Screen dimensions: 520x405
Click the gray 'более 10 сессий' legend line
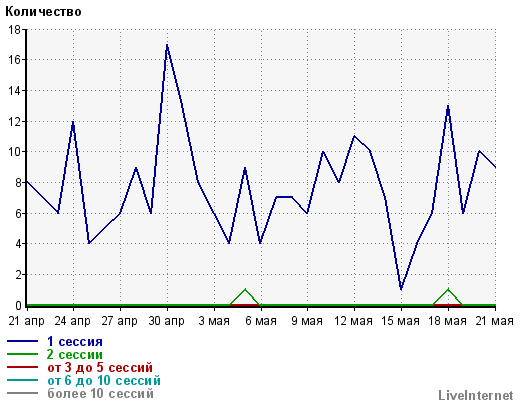point(22,393)
